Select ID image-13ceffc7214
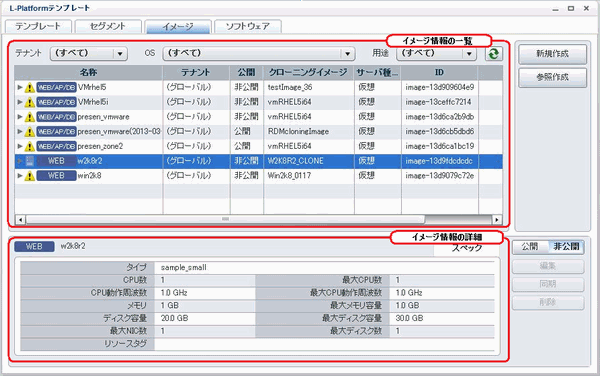The width and height of the screenshot is (600, 376). point(439,102)
